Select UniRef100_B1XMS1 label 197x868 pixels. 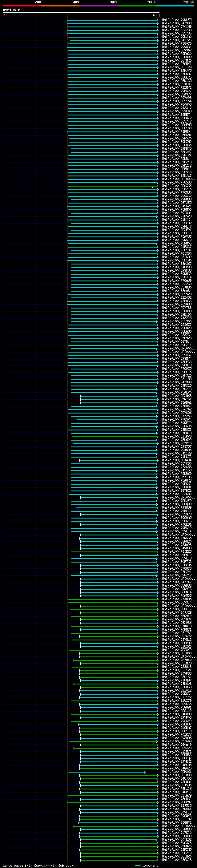177,752
